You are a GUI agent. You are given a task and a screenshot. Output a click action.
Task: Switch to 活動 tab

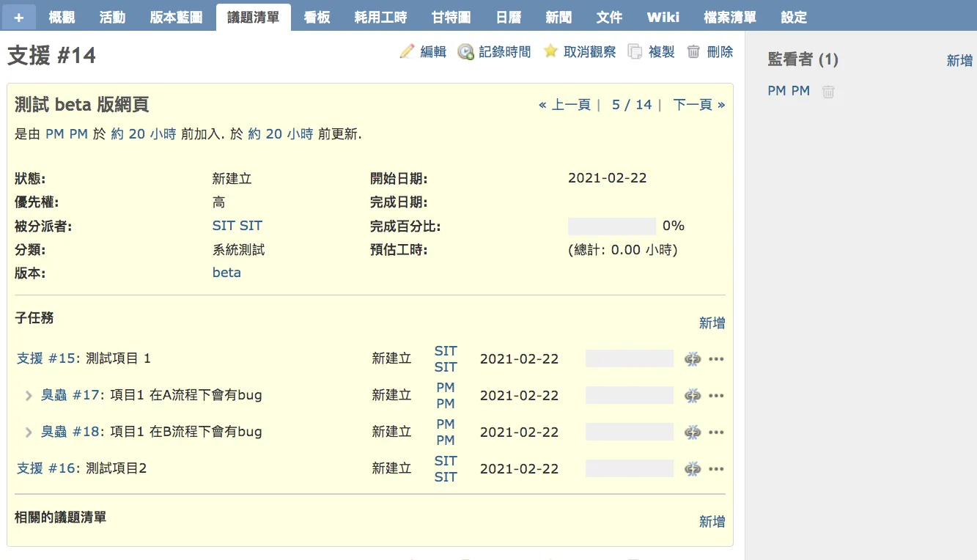click(112, 17)
